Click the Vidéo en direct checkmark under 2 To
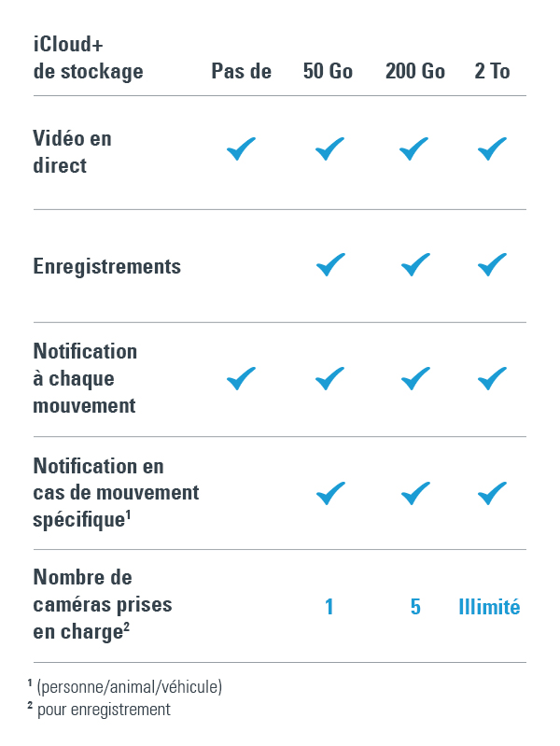 492,148
